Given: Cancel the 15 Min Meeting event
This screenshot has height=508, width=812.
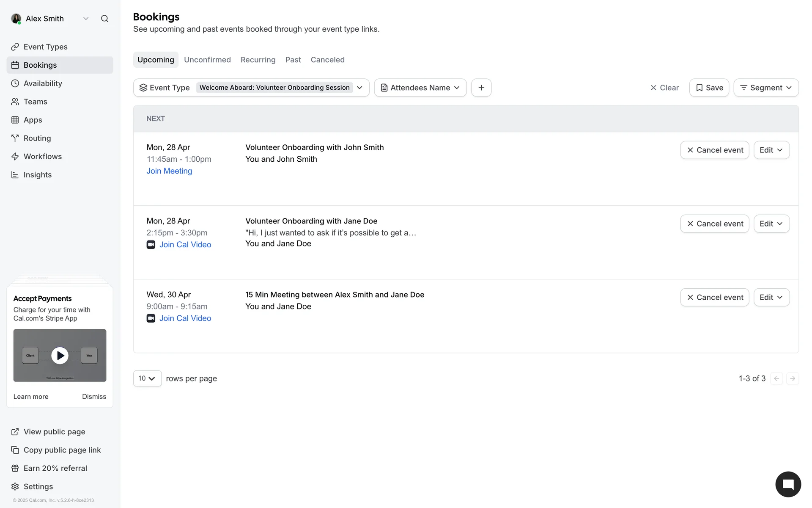Looking at the screenshot, I should pyautogui.click(x=714, y=298).
